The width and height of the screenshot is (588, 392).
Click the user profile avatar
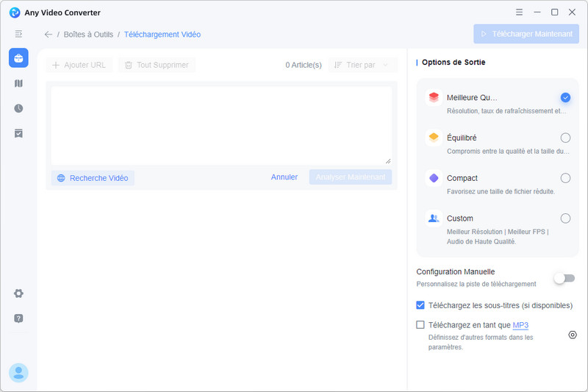[x=18, y=373]
